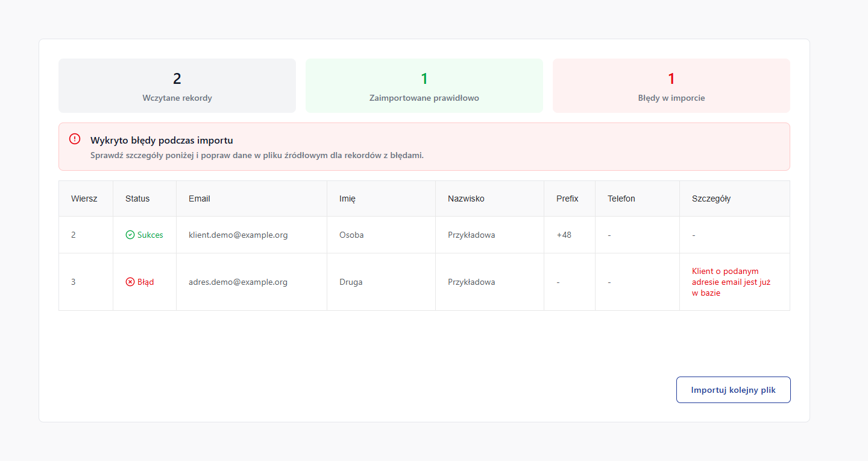Click the Błąd status text
This screenshot has width=868, height=461.
[145, 282]
